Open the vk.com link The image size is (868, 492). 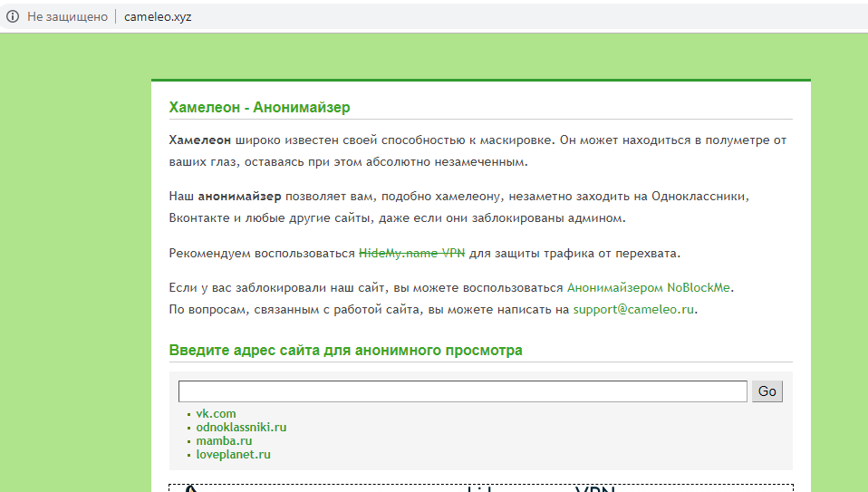(216, 414)
